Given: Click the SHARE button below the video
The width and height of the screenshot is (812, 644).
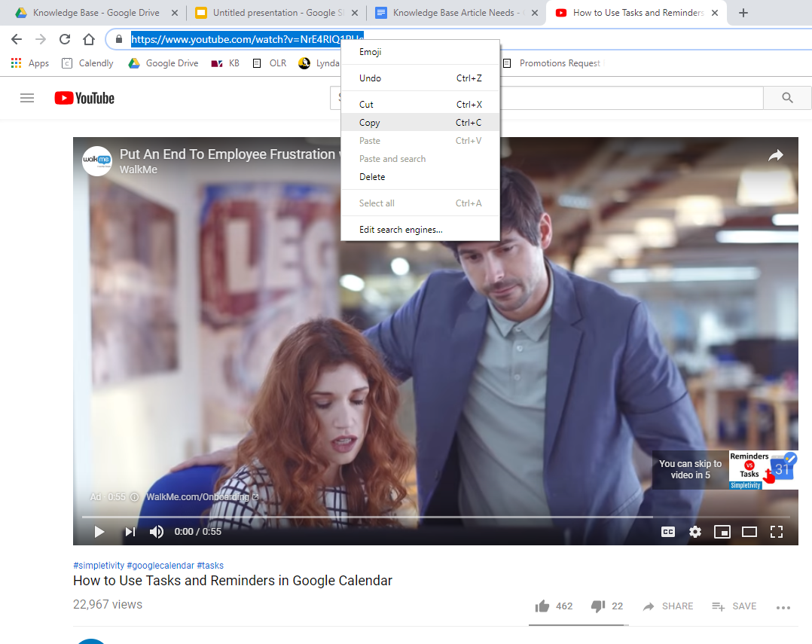Looking at the screenshot, I should point(668,606).
